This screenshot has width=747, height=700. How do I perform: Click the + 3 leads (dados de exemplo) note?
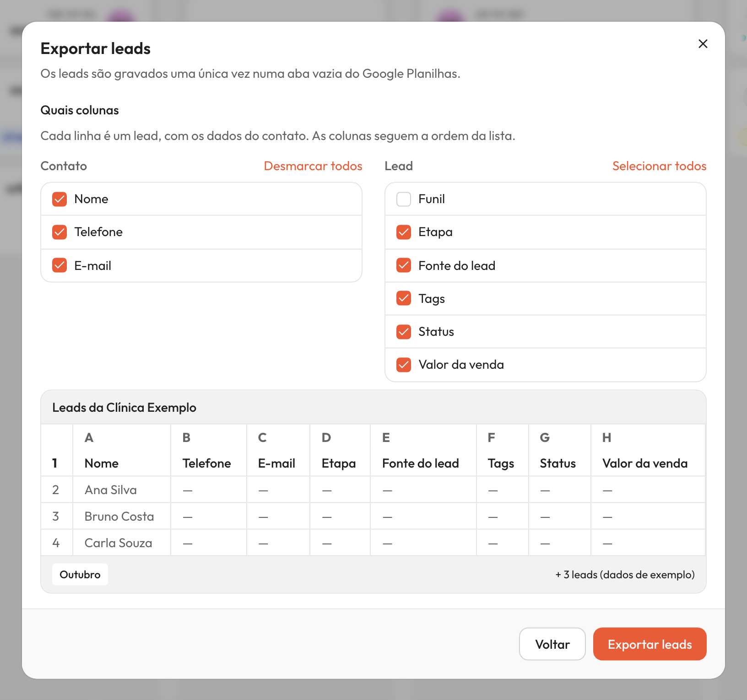(x=625, y=574)
